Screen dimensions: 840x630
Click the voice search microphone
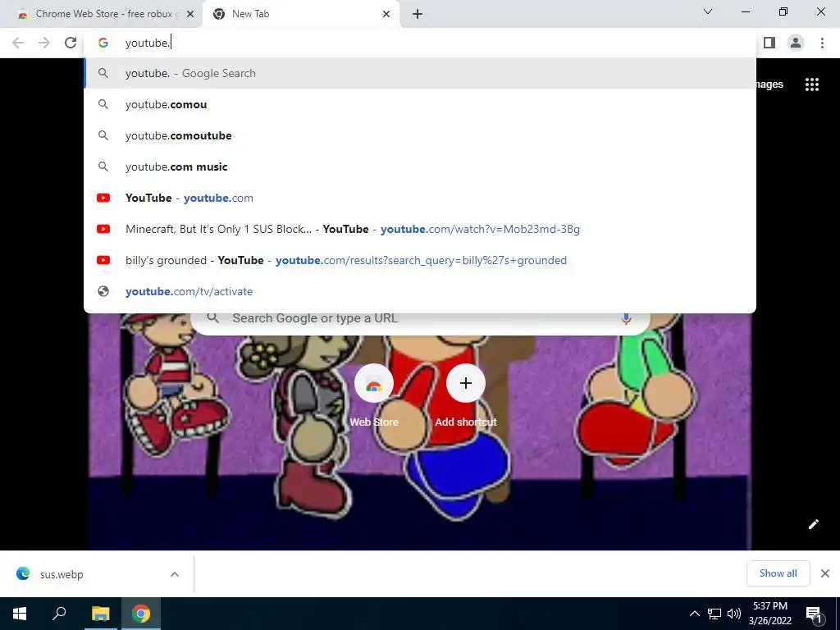(626, 318)
